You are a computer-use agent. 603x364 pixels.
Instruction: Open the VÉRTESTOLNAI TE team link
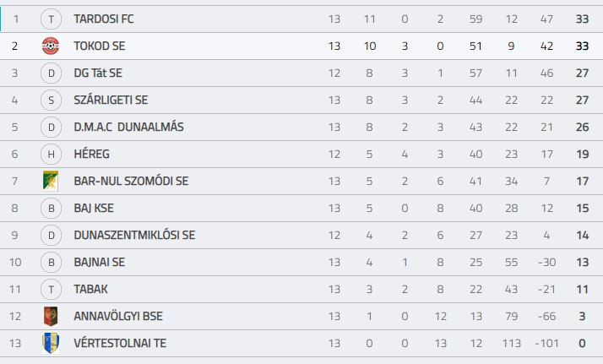click(x=120, y=343)
